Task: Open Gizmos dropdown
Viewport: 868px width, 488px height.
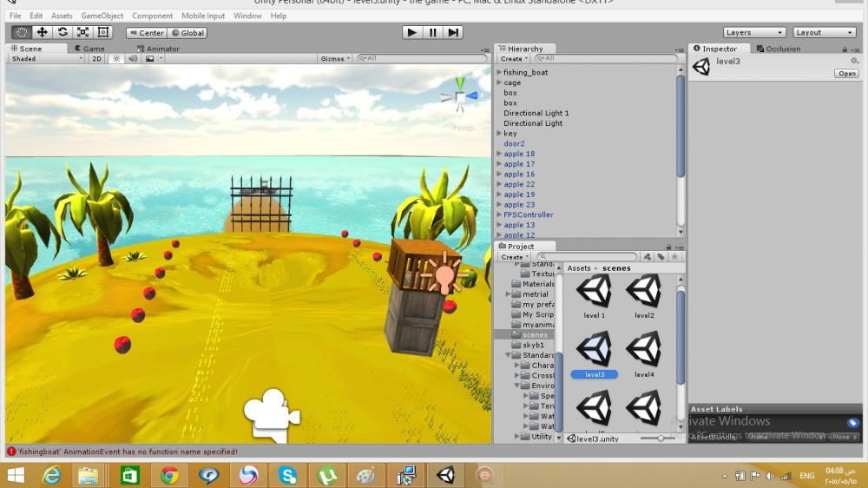Action: click(x=335, y=58)
